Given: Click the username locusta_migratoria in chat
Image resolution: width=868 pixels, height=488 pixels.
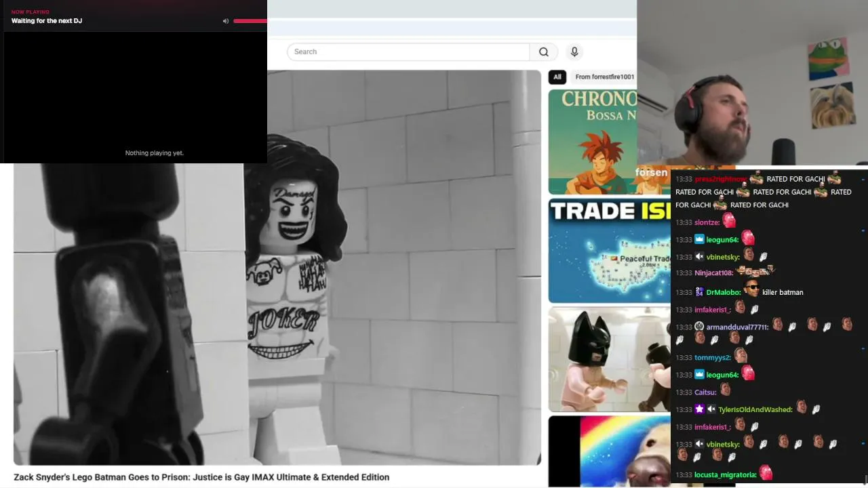Looking at the screenshot, I should pyautogui.click(x=725, y=475).
